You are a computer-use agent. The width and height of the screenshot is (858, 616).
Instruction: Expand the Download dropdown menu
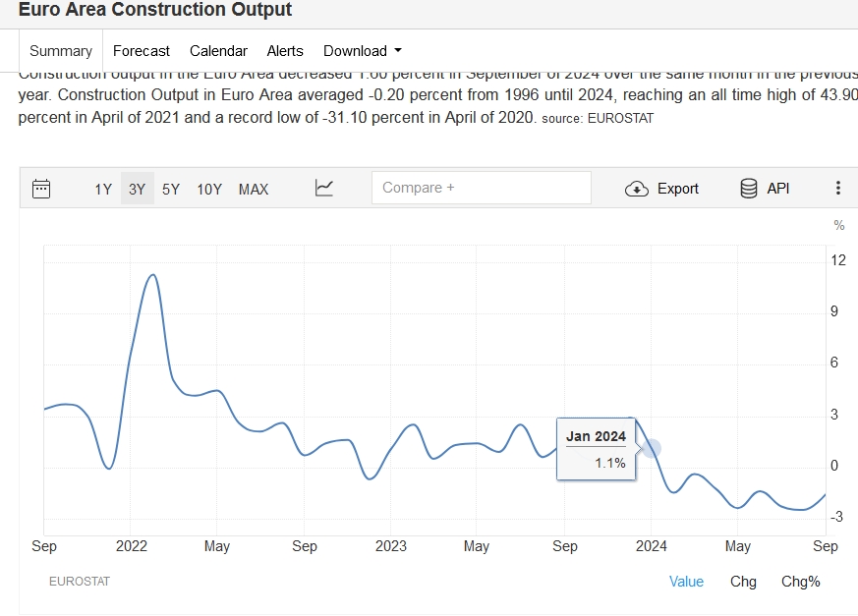tap(362, 51)
